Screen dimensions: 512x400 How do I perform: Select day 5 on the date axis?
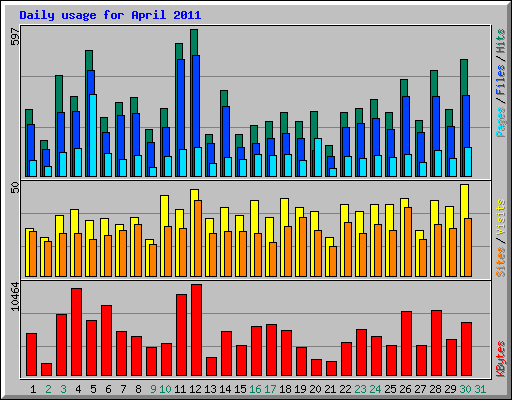(93, 389)
